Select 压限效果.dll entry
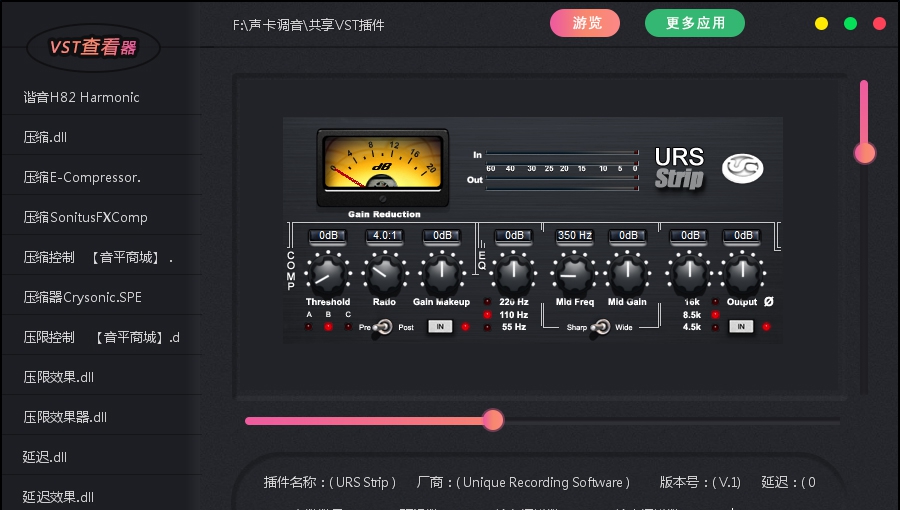This screenshot has width=900, height=510. tap(102, 377)
